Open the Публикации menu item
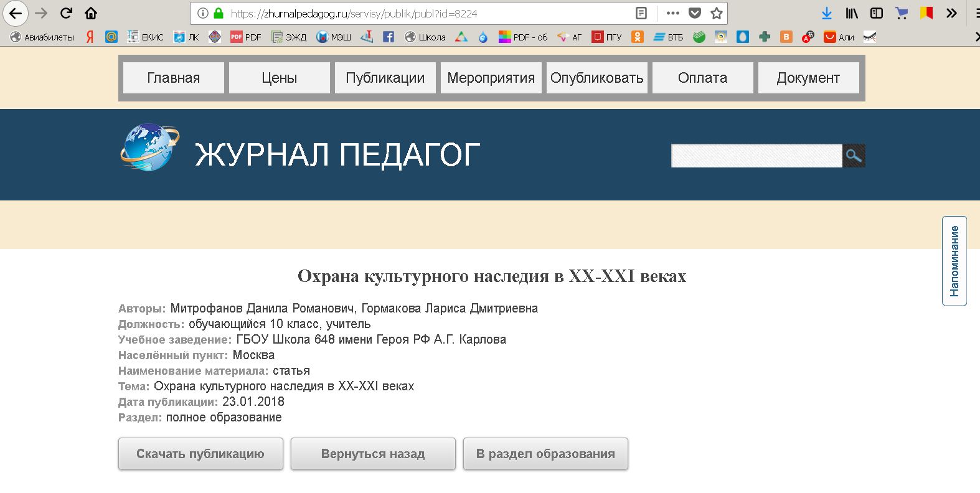 (x=385, y=78)
